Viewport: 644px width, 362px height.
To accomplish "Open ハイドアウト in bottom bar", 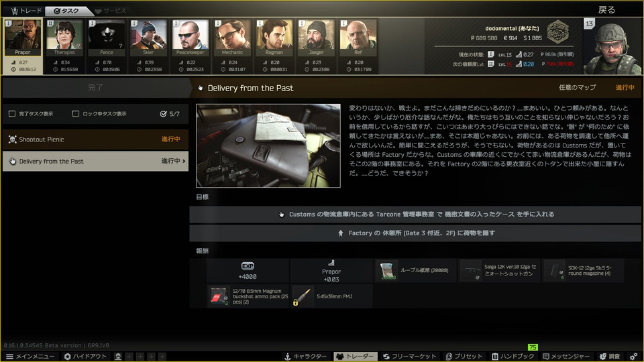I will coord(85,356).
